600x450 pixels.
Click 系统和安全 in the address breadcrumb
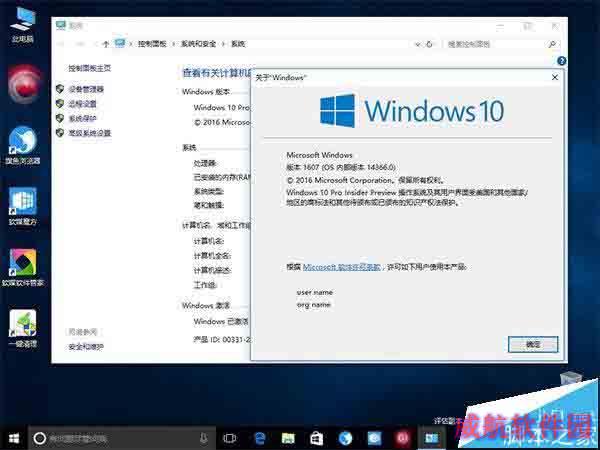point(198,44)
